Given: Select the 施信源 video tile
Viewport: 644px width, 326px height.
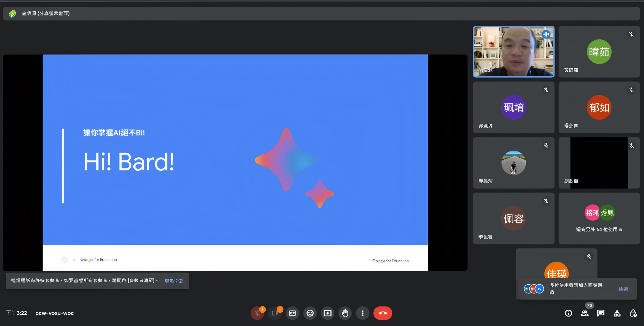Looking at the screenshot, I should point(514,52).
